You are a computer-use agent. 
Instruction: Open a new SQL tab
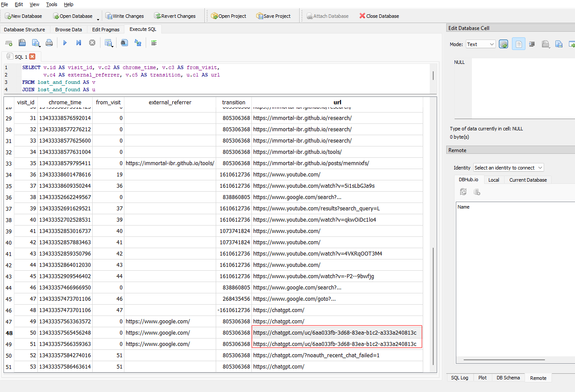click(9, 43)
